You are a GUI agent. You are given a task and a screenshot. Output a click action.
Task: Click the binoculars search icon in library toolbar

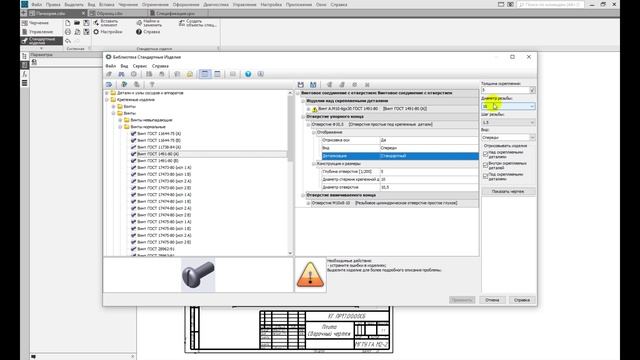pos(121,74)
